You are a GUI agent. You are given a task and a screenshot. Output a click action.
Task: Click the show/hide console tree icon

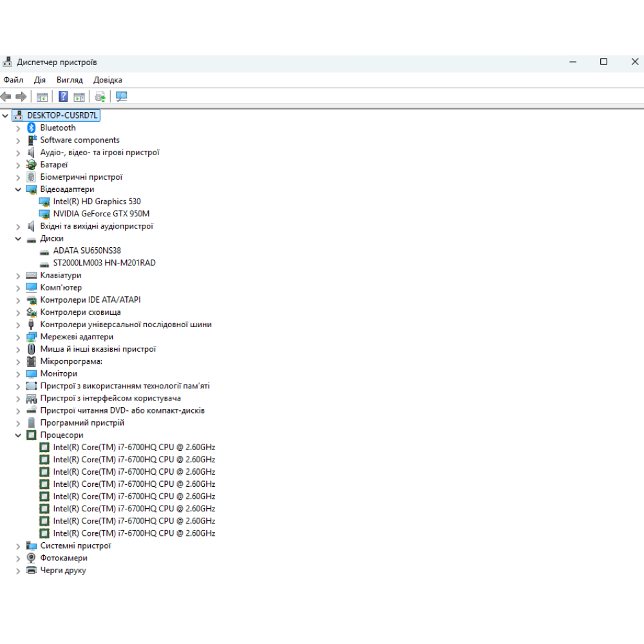tap(42, 97)
